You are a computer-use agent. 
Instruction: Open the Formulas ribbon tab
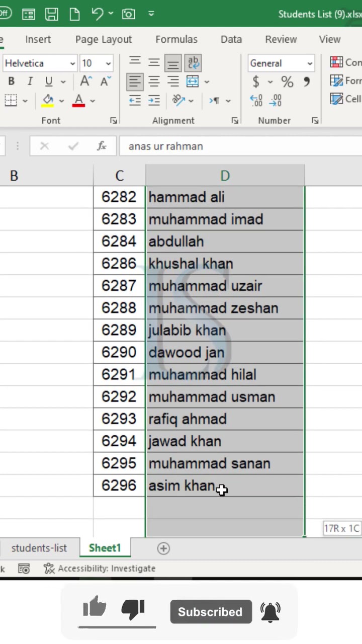click(176, 39)
